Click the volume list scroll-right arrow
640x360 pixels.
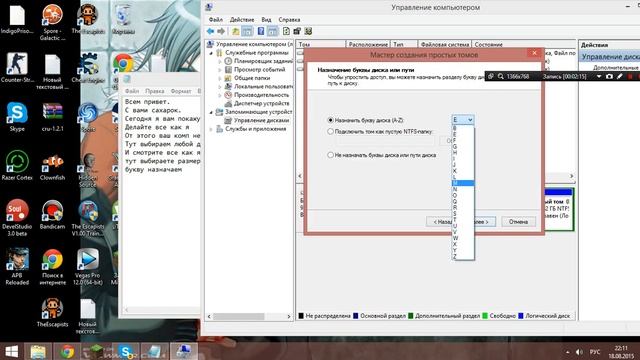tap(571, 176)
